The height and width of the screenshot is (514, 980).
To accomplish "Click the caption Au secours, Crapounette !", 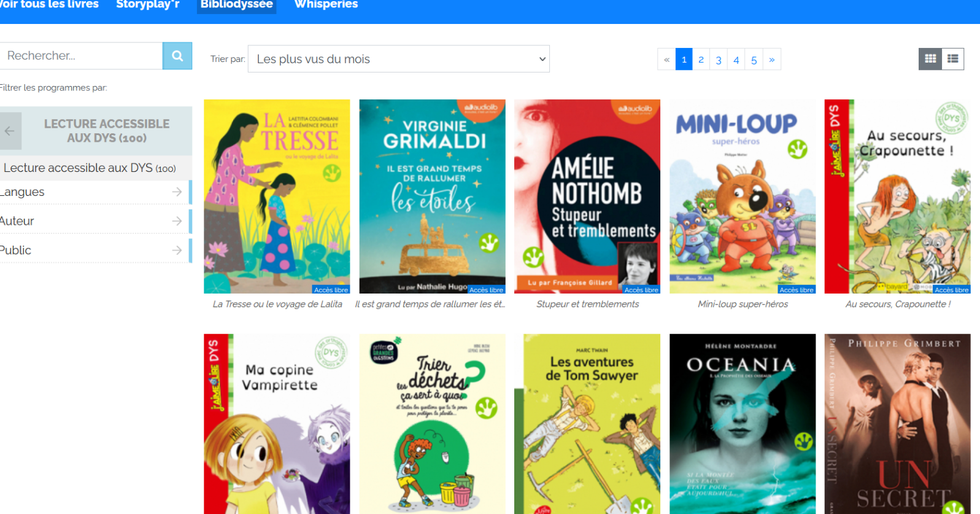I will (898, 304).
